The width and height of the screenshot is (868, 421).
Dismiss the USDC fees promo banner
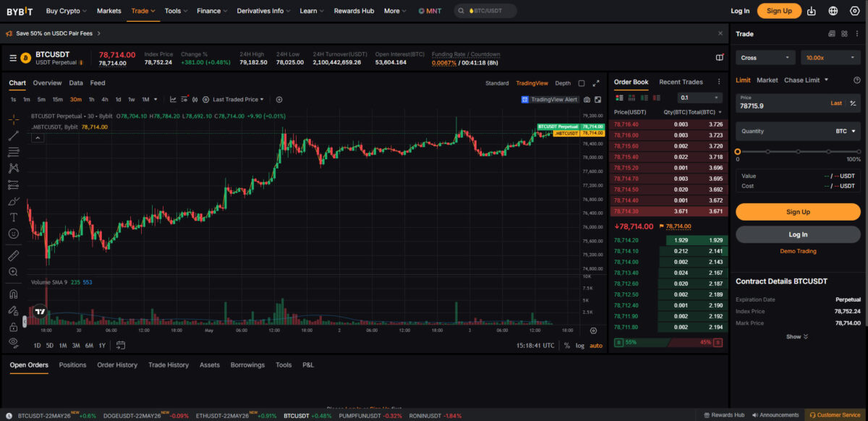[720, 33]
